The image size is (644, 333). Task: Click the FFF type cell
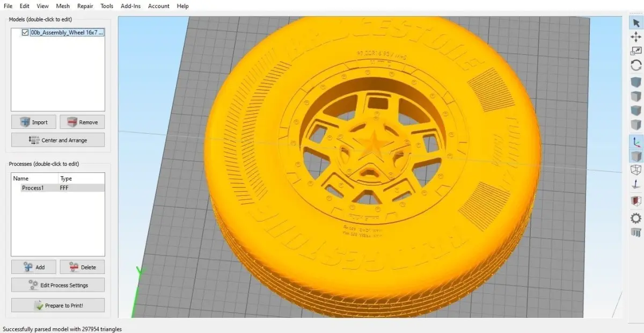pos(64,188)
